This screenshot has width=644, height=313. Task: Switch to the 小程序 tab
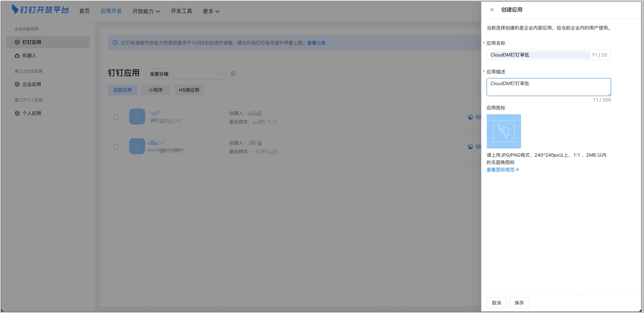(156, 90)
